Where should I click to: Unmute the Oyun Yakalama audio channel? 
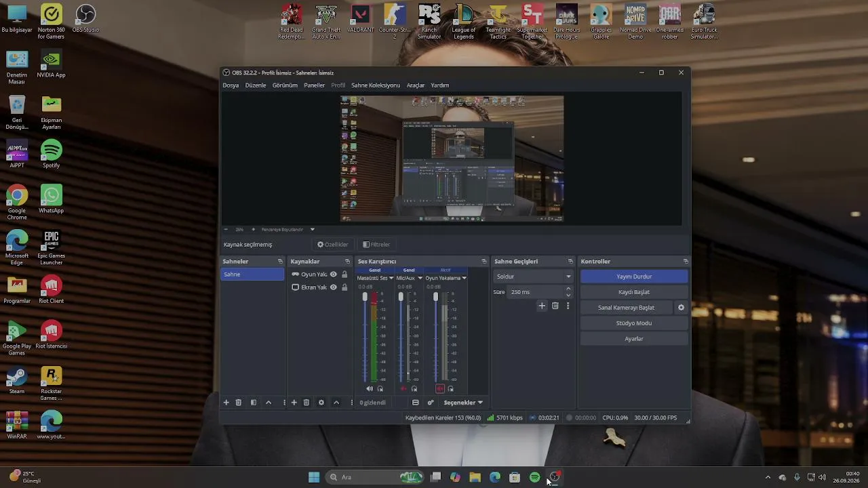click(x=440, y=389)
